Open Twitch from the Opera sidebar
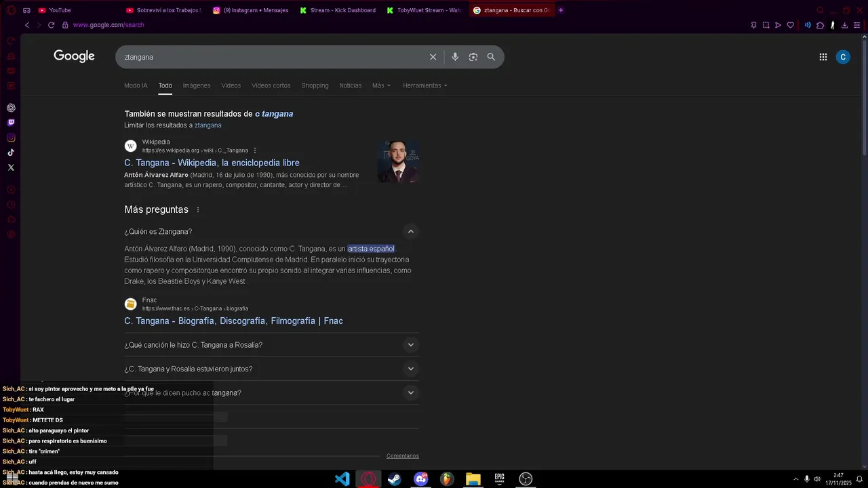Viewport: 868px width, 488px height. 11,123
